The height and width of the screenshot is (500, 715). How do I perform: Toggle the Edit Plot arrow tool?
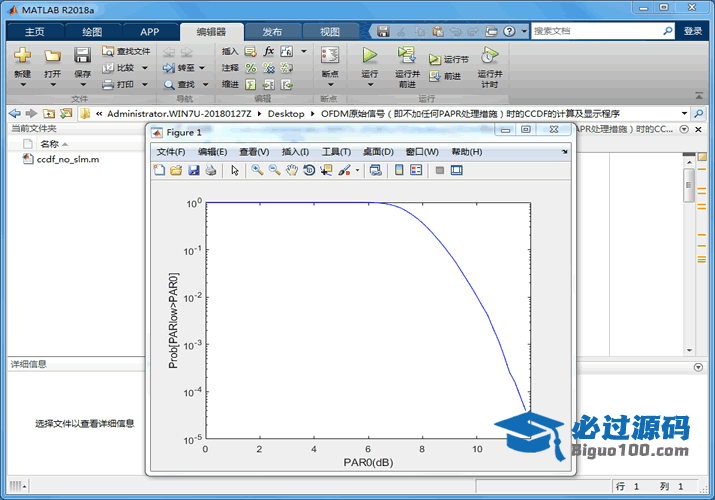pyautogui.click(x=235, y=170)
